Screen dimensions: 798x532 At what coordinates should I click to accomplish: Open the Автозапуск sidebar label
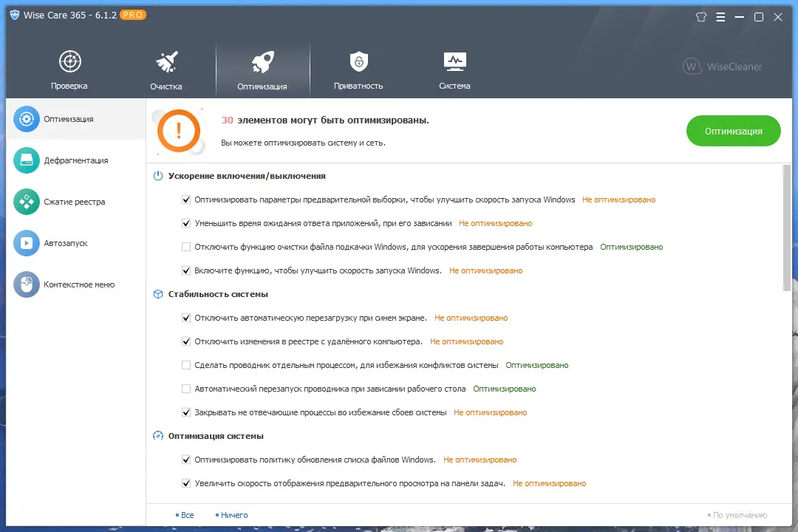click(x=66, y=243)
